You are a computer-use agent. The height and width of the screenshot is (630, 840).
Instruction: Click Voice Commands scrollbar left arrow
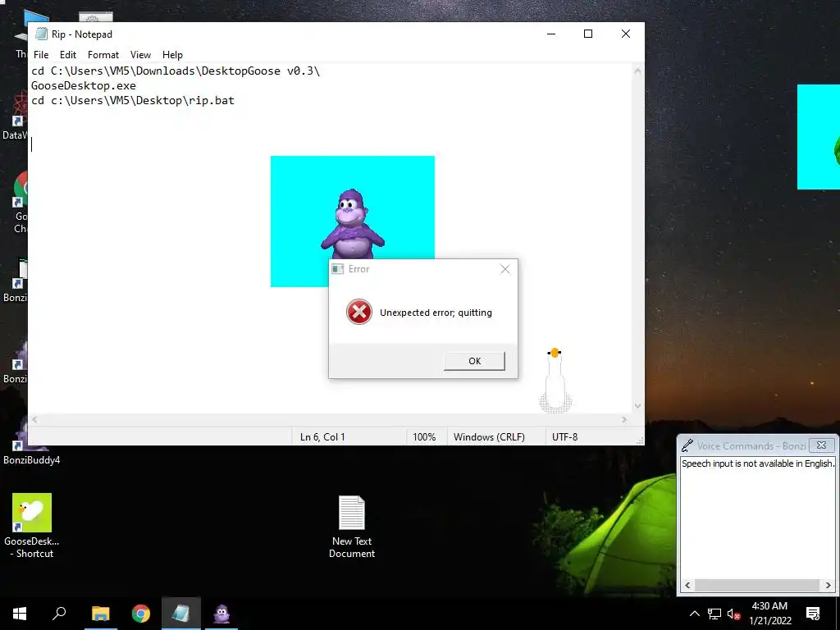[687, 585]
